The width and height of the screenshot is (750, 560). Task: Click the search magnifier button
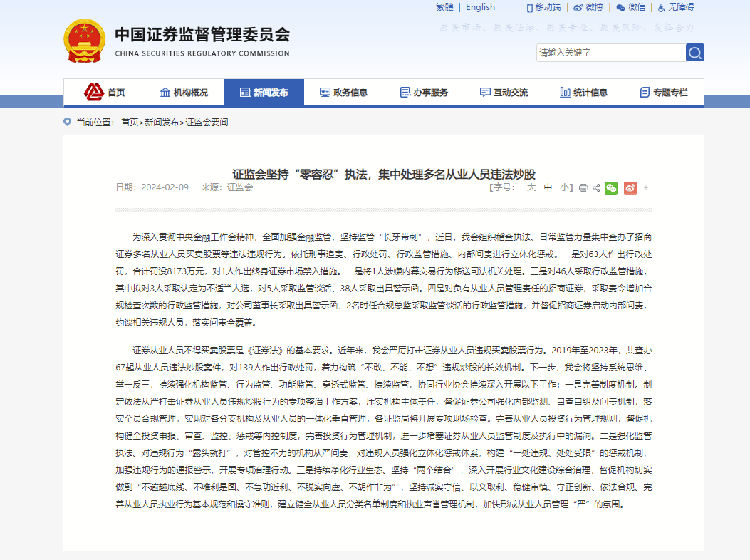[x=694, y=52]
